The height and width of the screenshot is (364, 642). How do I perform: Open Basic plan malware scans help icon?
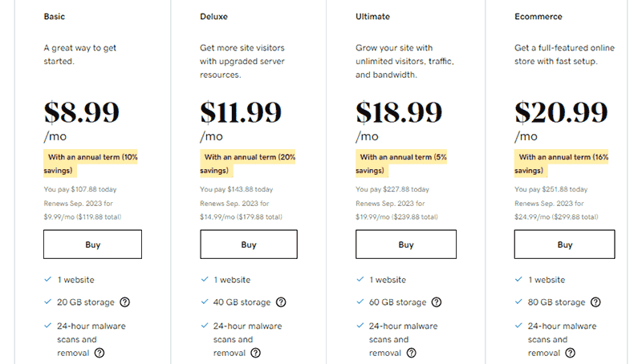[100, 353]
